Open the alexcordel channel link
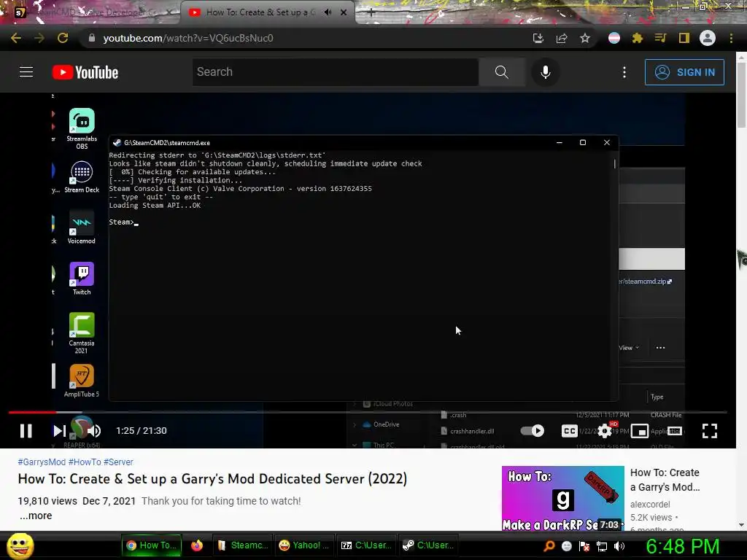 pyautogui.click(x=650, y=505)
